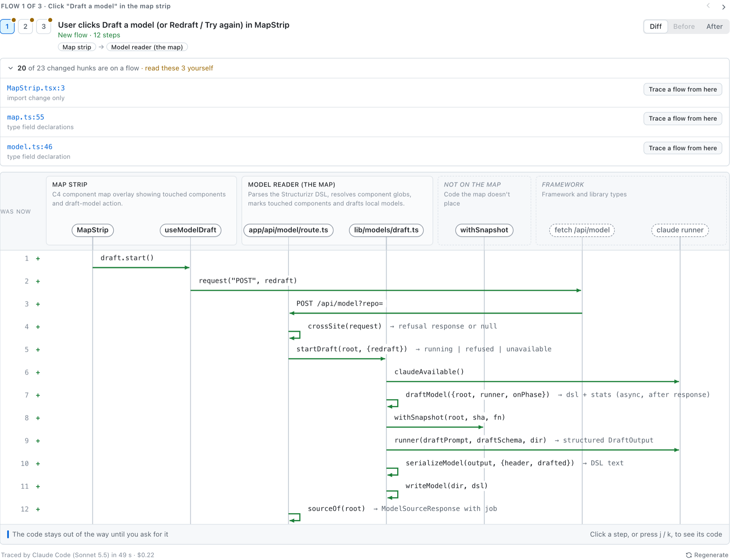Select the lib/models/draft.ts node
Viewport: 730px width, 560px height.
(386, 230)
